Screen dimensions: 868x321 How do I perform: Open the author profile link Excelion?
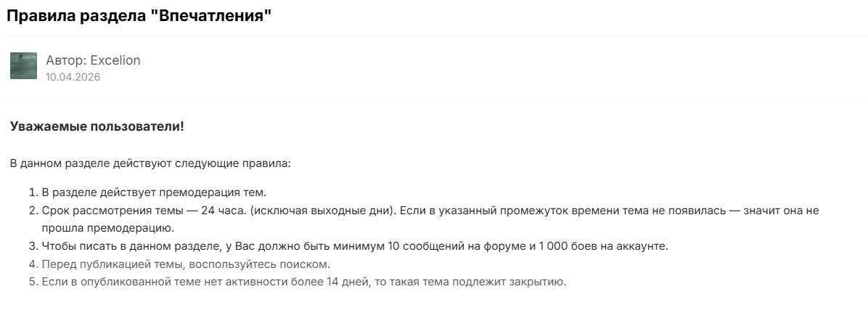point(115,60)
